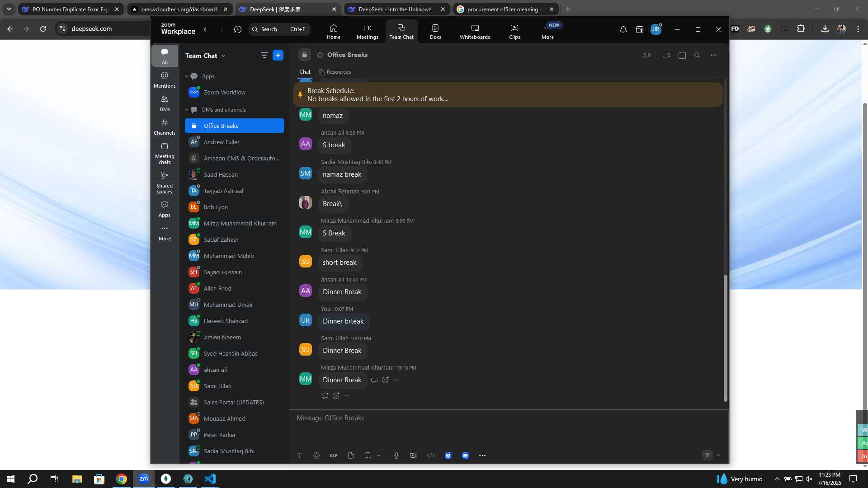This screenshot has width=868, height=488.
Task: Click the Search box in Zoom
Action: (x=279, y=29)
